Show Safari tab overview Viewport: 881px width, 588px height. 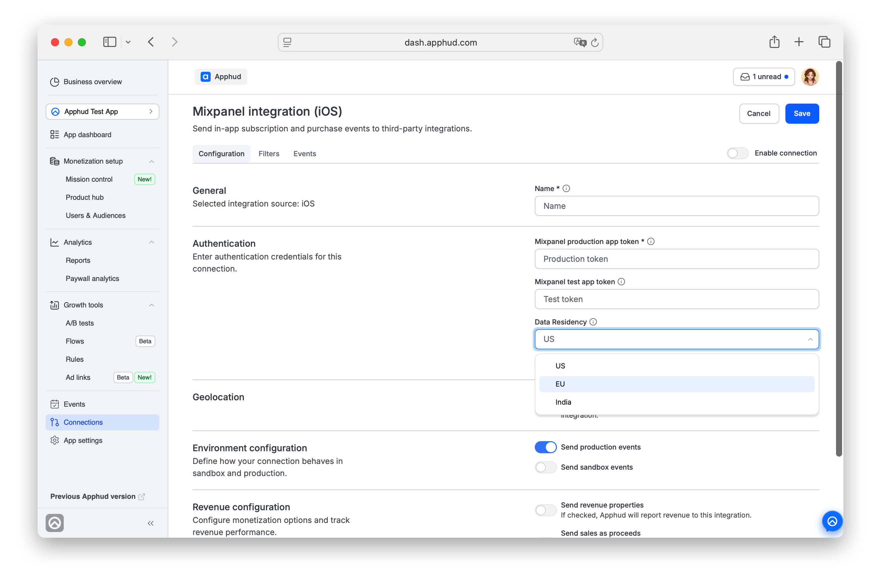(824, 42)
